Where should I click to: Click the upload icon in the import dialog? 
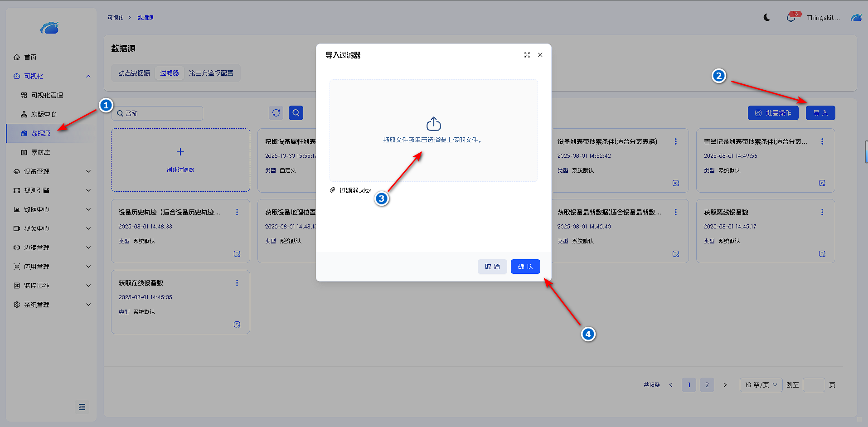[433, 124]
